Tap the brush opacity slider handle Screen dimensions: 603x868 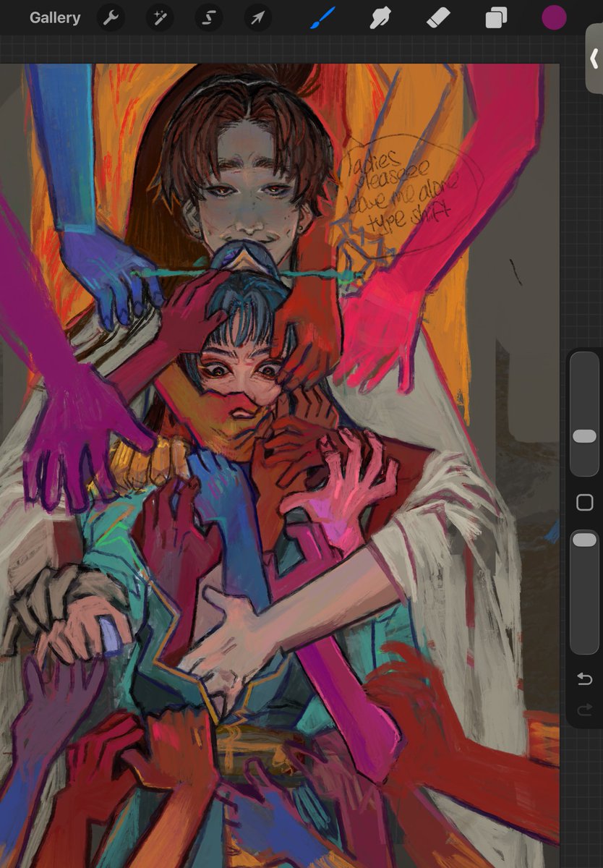pos(584,540)
